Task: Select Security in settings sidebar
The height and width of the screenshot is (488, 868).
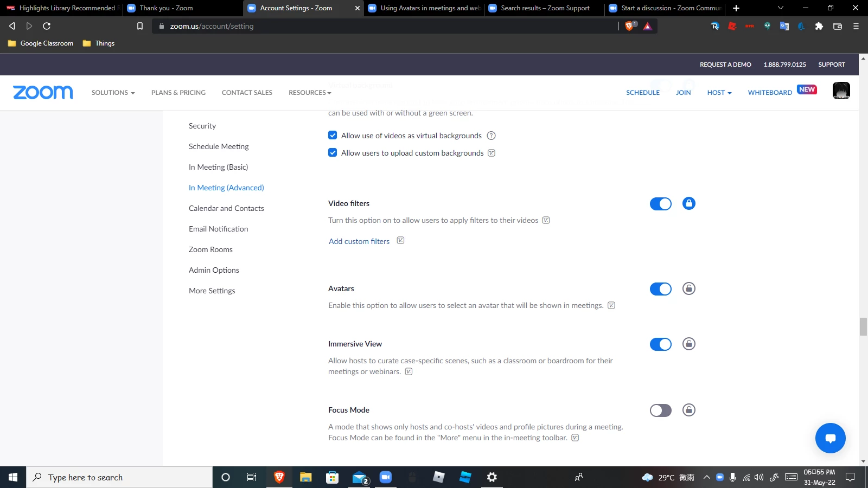Action: (202, 126)
